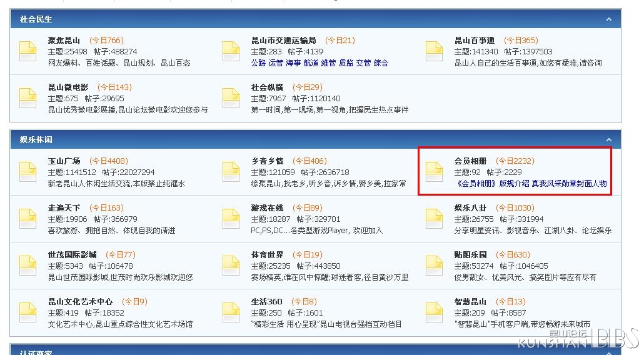Click the folder icon beside 昆山百事通

[434, 51]
